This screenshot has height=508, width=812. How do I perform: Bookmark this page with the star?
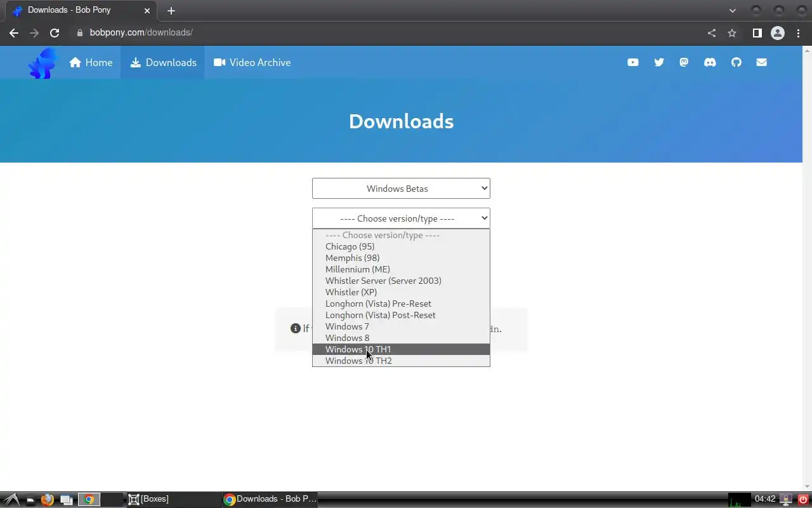tap(732, 33)
